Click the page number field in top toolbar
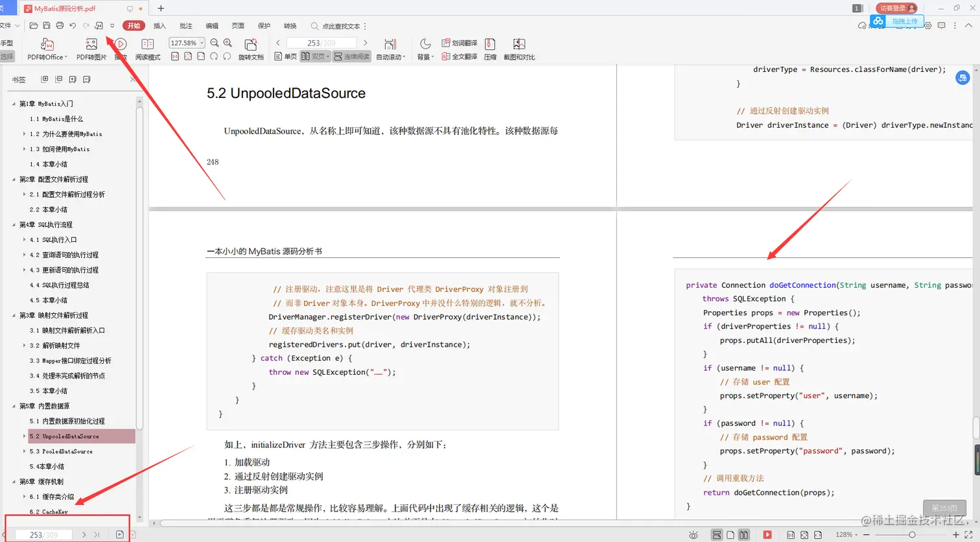The image size is (980, 542). [x=321, y=43]
